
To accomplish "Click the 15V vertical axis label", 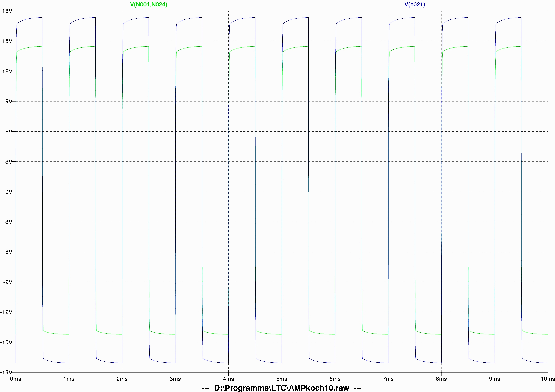I will [7, 41].
